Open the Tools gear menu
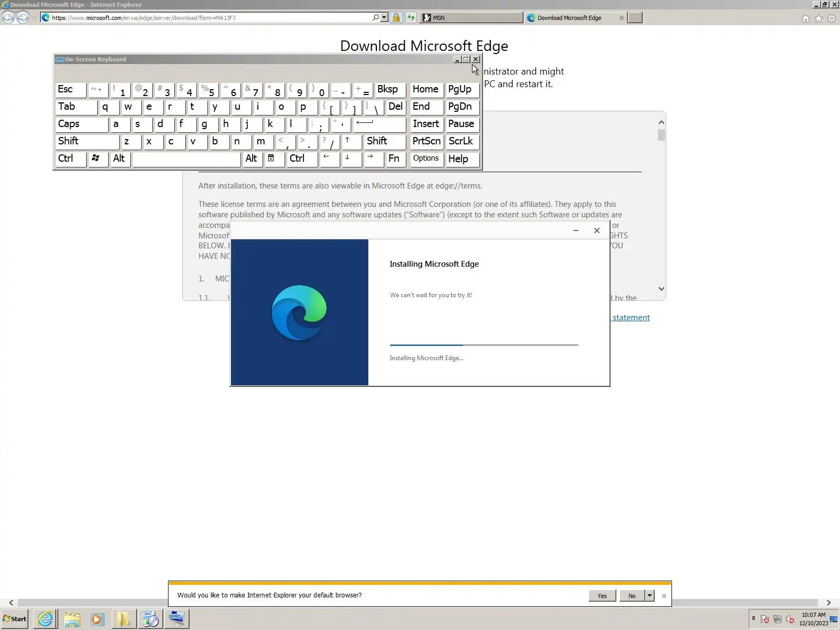840x630 pixels. tap(832, 18)
